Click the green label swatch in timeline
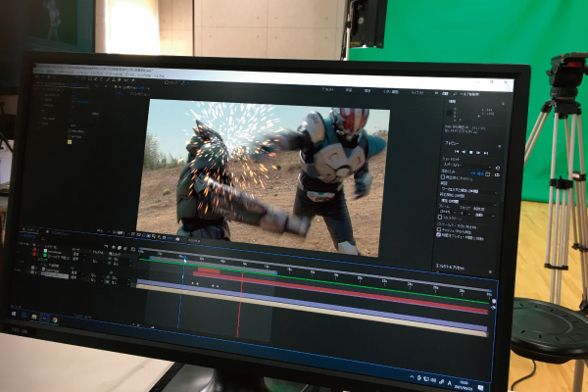The image size is (588, 392). (45, 255)
